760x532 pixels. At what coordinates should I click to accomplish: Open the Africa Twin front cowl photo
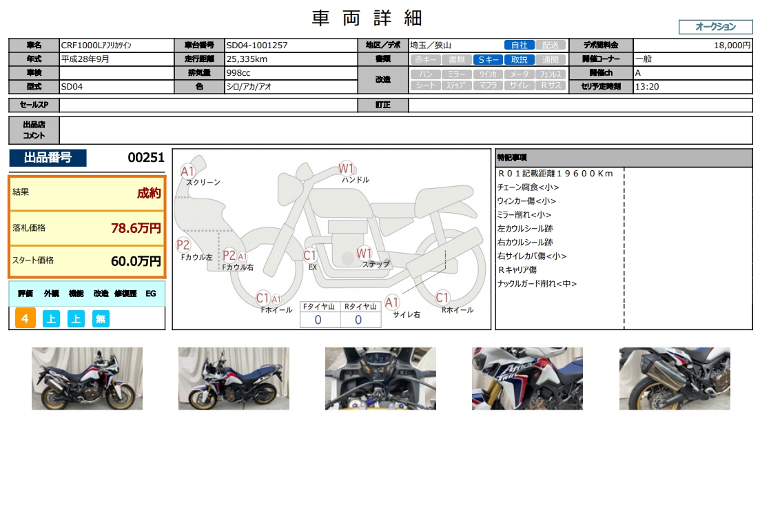tap(527, 378)
